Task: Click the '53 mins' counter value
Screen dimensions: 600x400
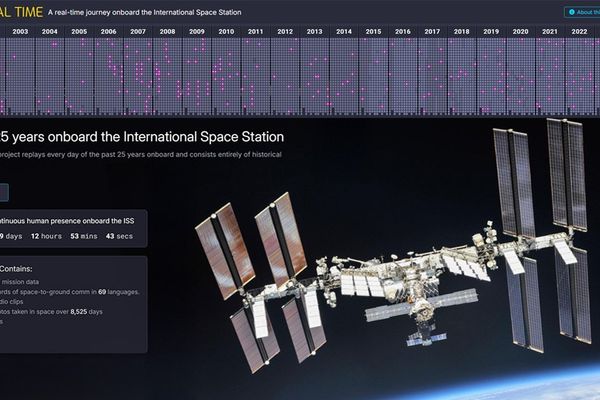Action: coord(84,236)
